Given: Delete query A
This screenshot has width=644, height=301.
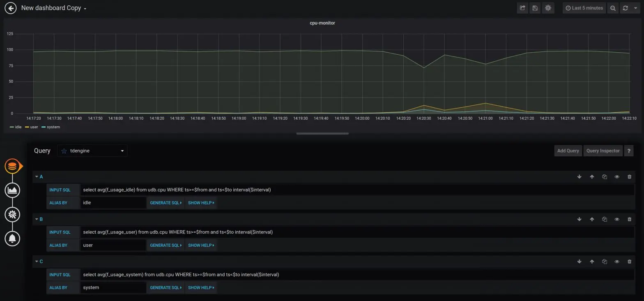Looking at the screenshot, I should (629, 177).
